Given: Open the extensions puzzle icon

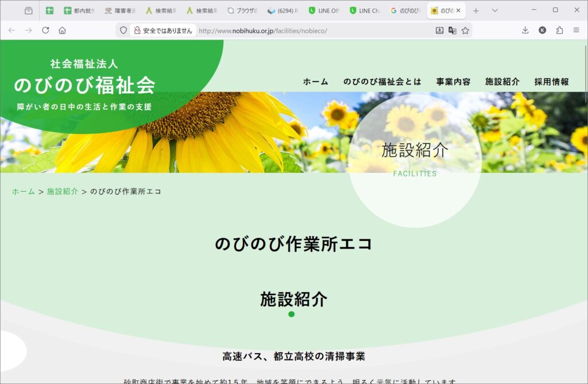Looking at the screenshot, I should (559, 30).
